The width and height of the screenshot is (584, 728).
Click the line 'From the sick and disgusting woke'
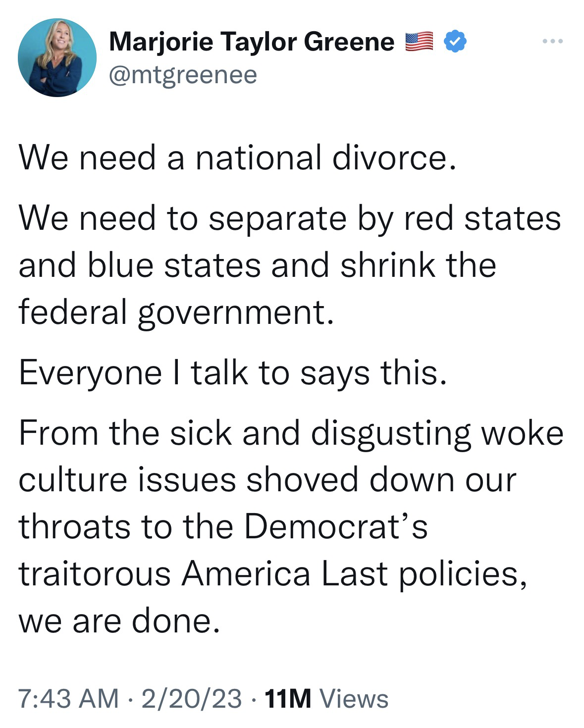tap(291, 433)
